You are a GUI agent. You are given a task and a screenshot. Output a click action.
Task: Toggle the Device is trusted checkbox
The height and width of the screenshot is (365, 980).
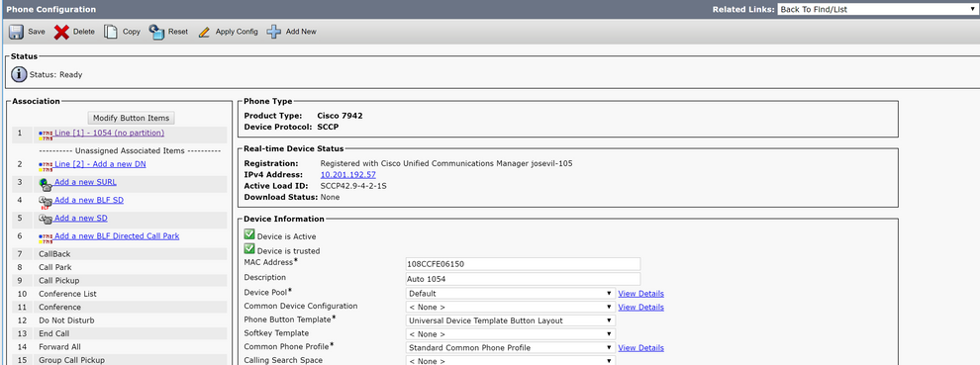click(x=249, y=248)
